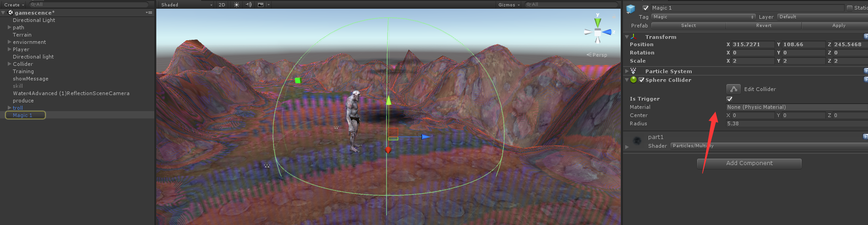Select the Magic 1 object in Hierarchy

[22, 115]
